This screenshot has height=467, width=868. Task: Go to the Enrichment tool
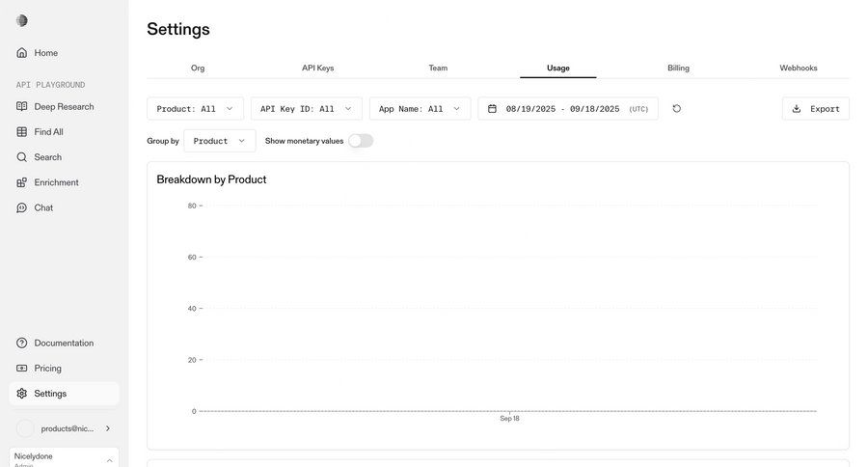56,182
